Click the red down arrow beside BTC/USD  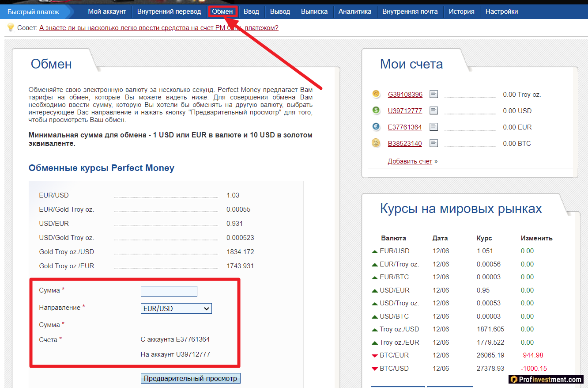coord(375,369)
